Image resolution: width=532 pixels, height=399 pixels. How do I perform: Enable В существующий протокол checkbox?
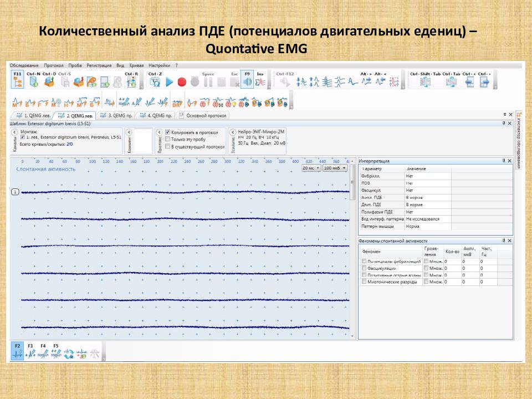167,146
